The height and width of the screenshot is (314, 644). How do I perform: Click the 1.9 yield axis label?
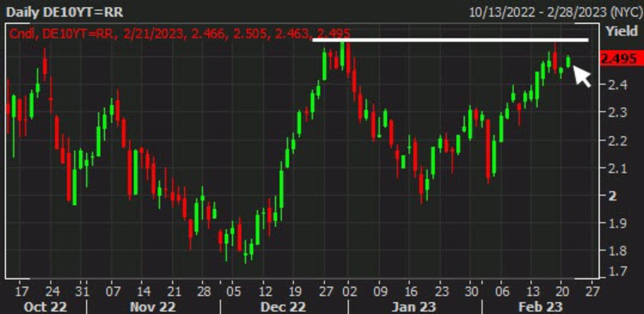(618, 223)
